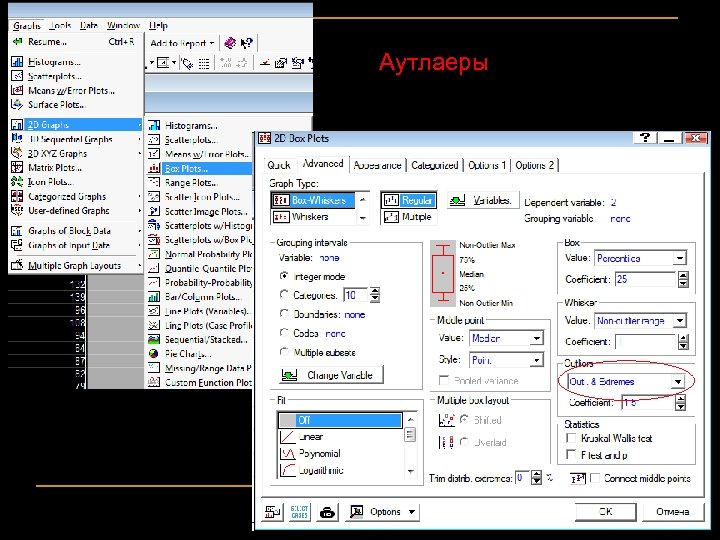Image resolution: width=720 pixels, height=540 pixels.
Task: Switch to the Options 2 tab
Action: click(534, 165)
